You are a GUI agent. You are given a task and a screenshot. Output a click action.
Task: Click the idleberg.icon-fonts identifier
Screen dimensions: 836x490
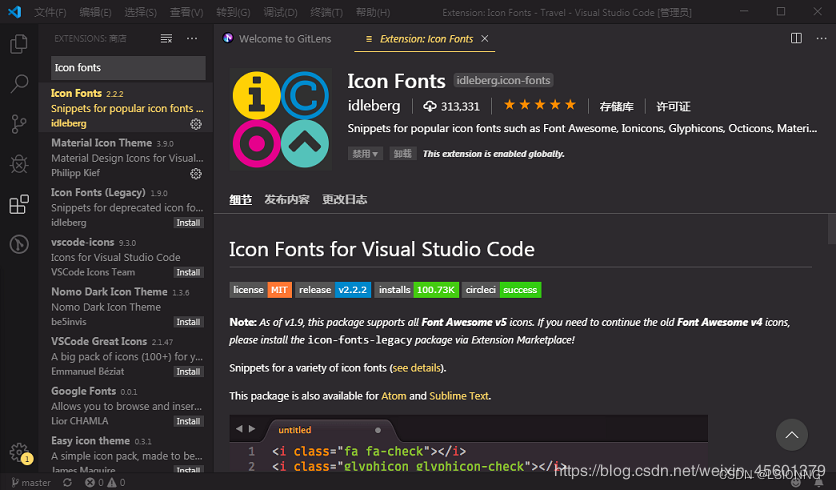[x=503, y=80]
